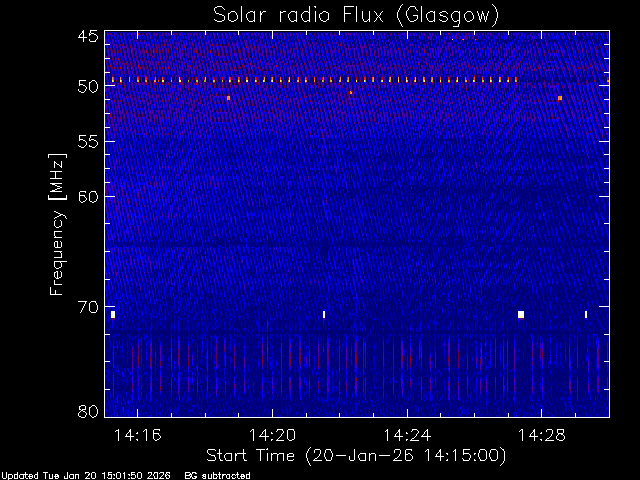Image resolution: width=640 pixels, height=480 pixels.
Task: Click the plot title 'Solar radio Flux (Glasgow)'
Action: (356, 16)
